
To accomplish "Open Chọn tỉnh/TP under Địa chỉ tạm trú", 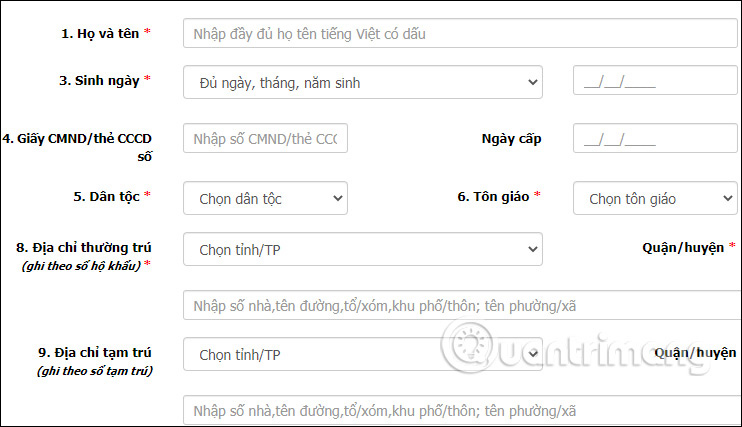I will pos(362,354).
